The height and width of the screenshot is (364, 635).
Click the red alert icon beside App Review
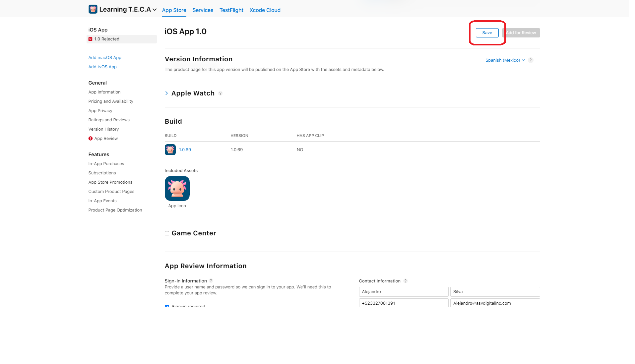(91, 139)
